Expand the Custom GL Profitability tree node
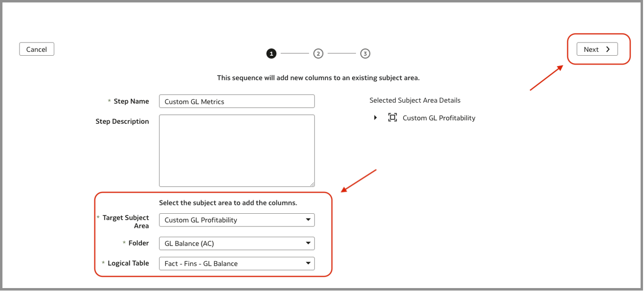 tap(376, 118)
